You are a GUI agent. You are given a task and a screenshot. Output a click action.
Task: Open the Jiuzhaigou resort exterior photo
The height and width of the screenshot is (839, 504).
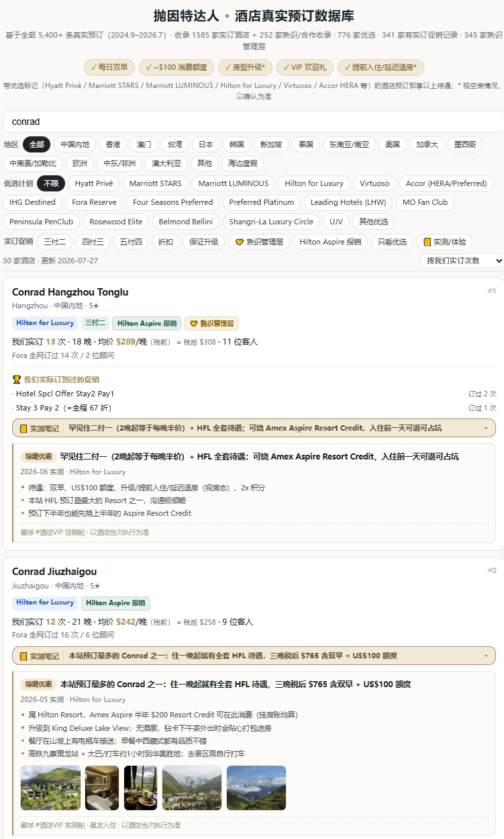click(50, 788)
